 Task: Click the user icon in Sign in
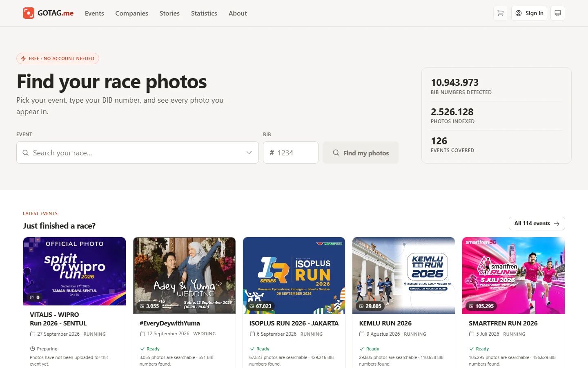(x=519, y=13)
